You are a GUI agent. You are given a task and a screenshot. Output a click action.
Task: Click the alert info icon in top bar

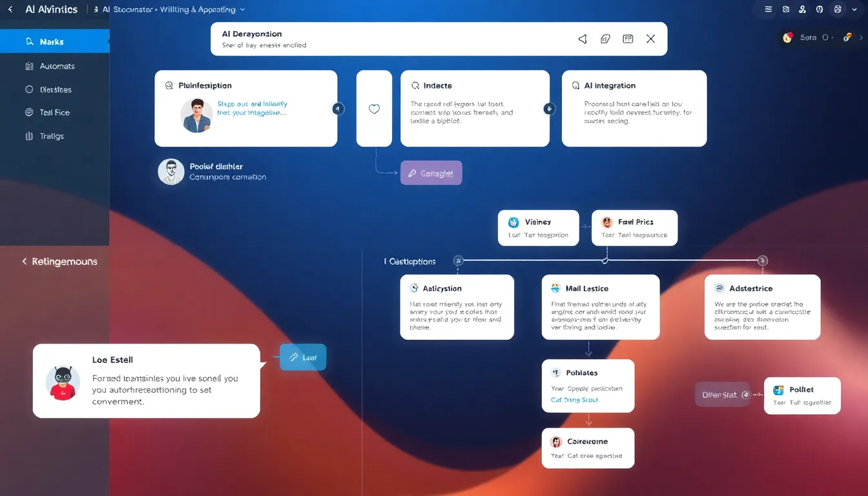[x=820, y=10]
